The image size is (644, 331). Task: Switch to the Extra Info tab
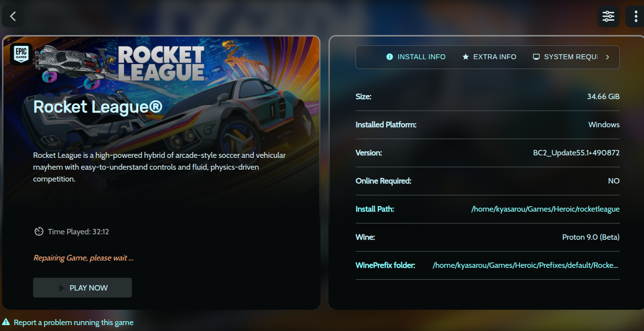[489, 57]
